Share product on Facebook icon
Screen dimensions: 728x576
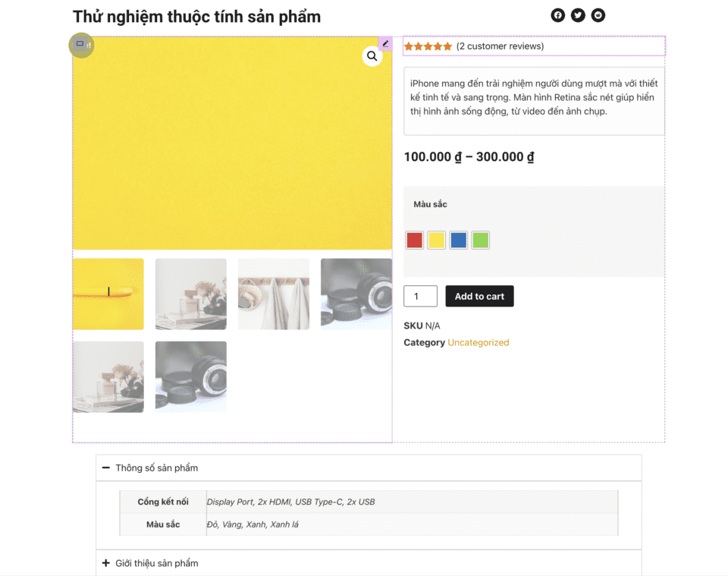click(558, 15)
